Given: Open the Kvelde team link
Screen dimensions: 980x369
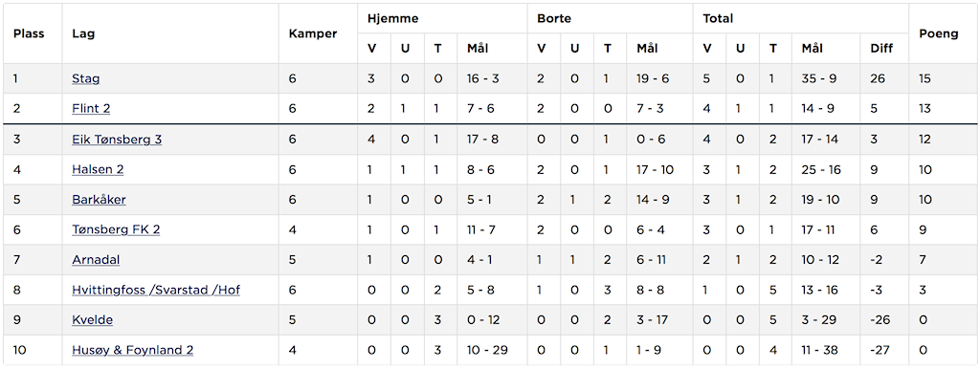Looking at the screenshot, I should click(x=92, y=320).
